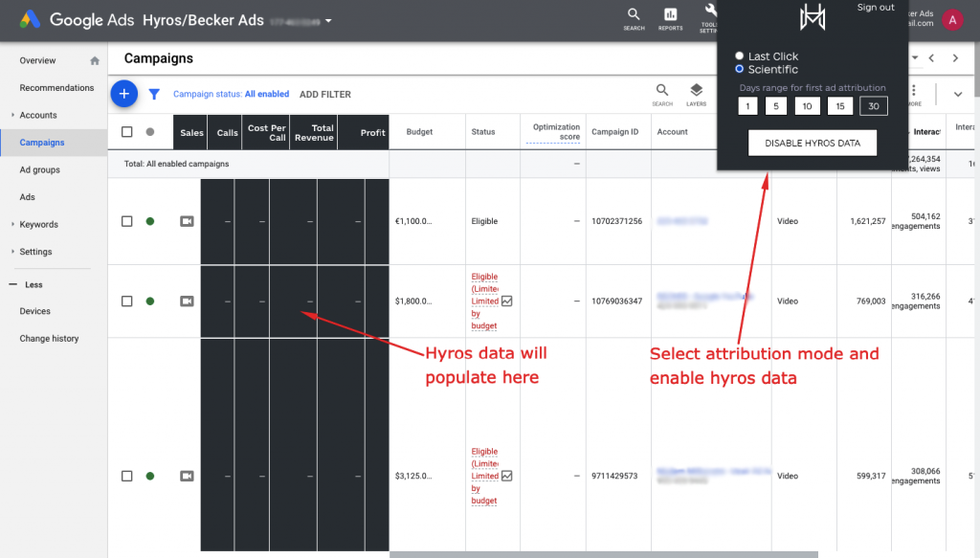This screenshot has height=558, width=980.
Task: Click green status dot for €1,100 campaign
Action: coord(150,221)
